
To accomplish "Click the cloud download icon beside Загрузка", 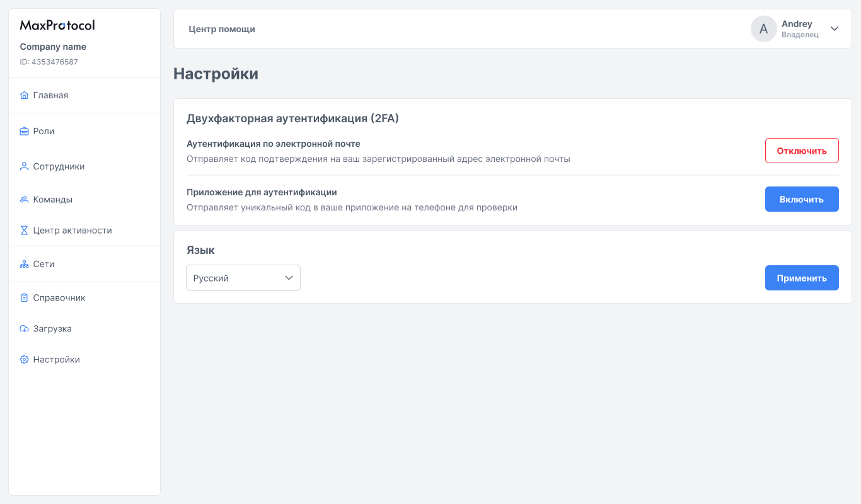I will click(x=24, y=329).
